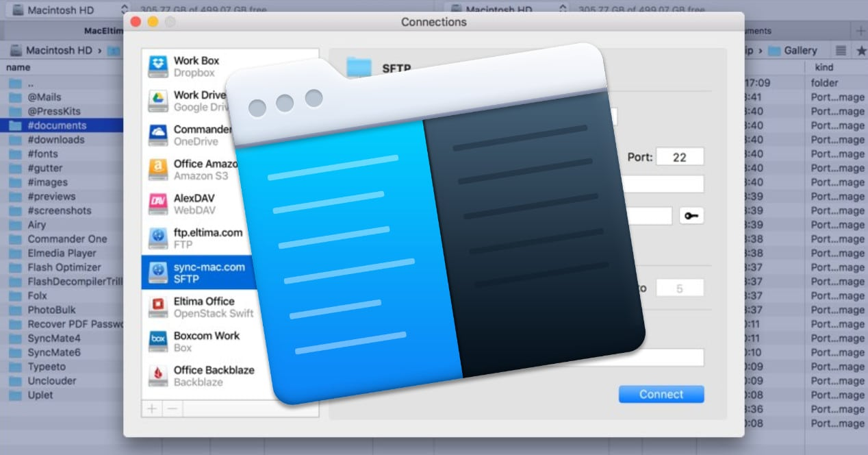The width and height of the screenshot is (868, 455).
Task: Select the sync-mac.com SFTP connection icon
Action: pyautogui.click(x=158, y=272)
